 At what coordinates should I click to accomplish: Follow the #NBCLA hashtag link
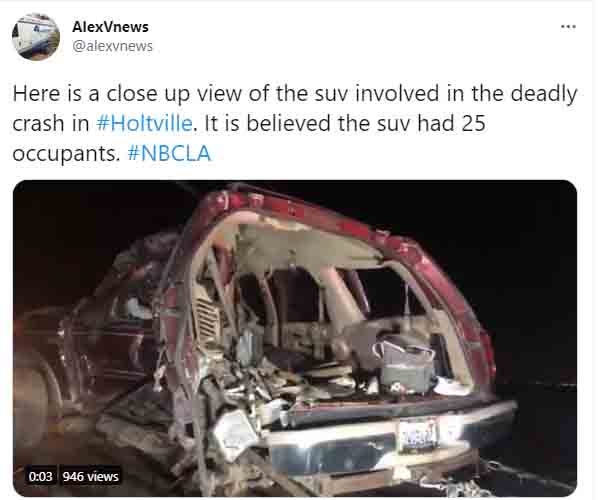[x=169, y=153]
